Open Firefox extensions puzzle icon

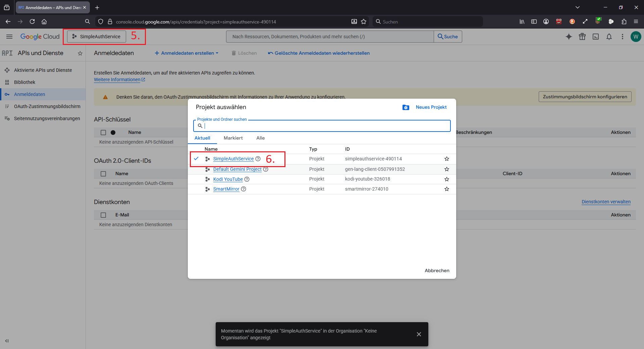(624, 21)
